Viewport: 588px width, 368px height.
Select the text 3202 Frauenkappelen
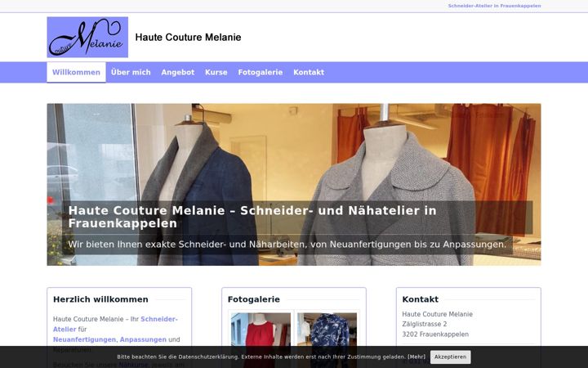435,334
